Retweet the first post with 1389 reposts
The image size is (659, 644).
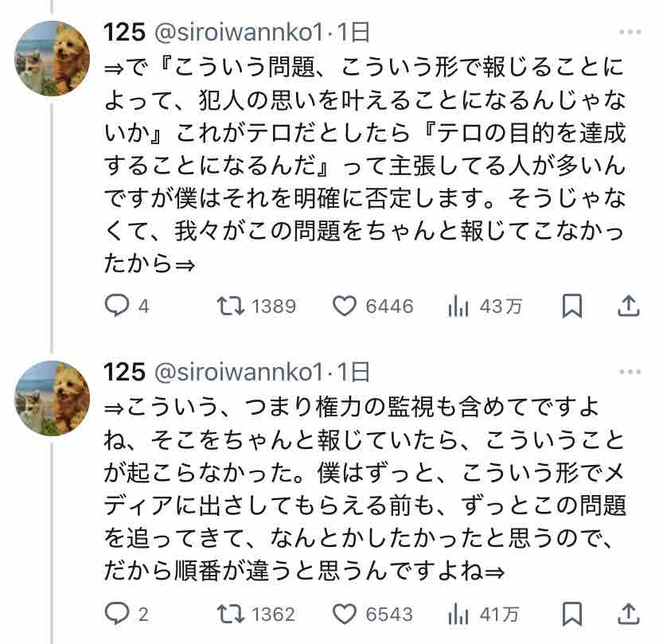coord(232,306)
